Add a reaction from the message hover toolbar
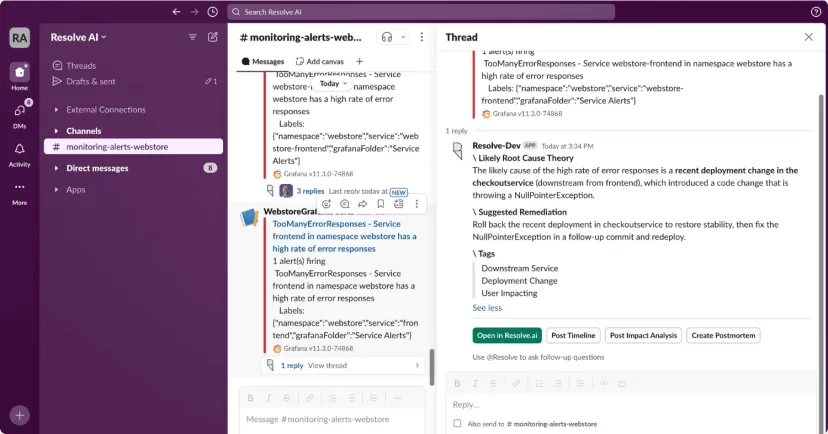The height and width of the screenshot is (434, 828). pyautogui.click(x=326, y=204)
